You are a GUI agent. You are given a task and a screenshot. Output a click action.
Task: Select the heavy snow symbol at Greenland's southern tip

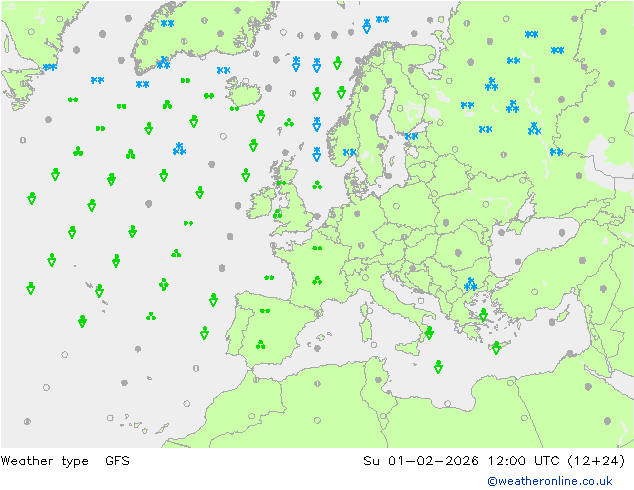point(163,63)
